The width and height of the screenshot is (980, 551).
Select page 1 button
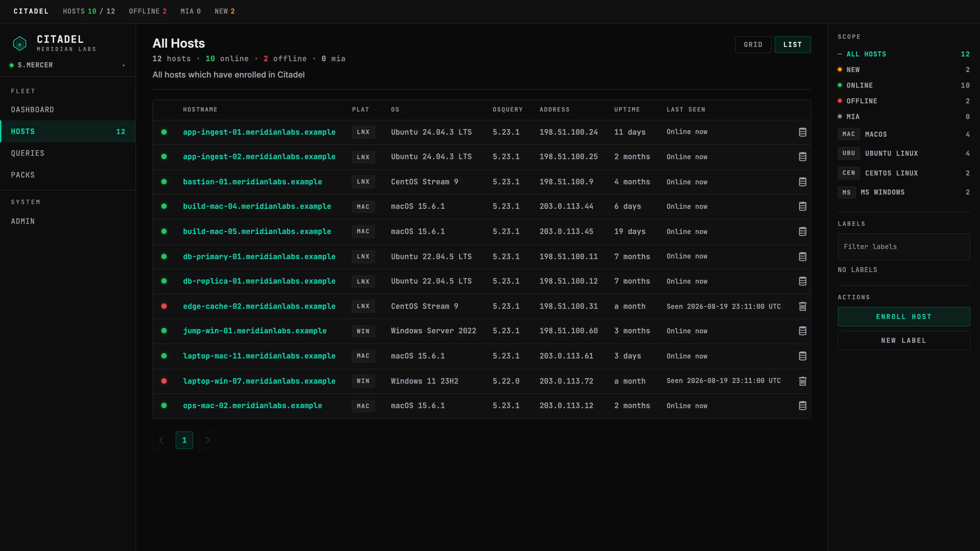point(184,440)
